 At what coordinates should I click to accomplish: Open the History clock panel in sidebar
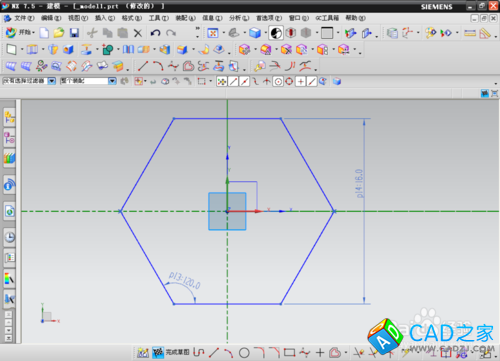(x=10, y=237)
